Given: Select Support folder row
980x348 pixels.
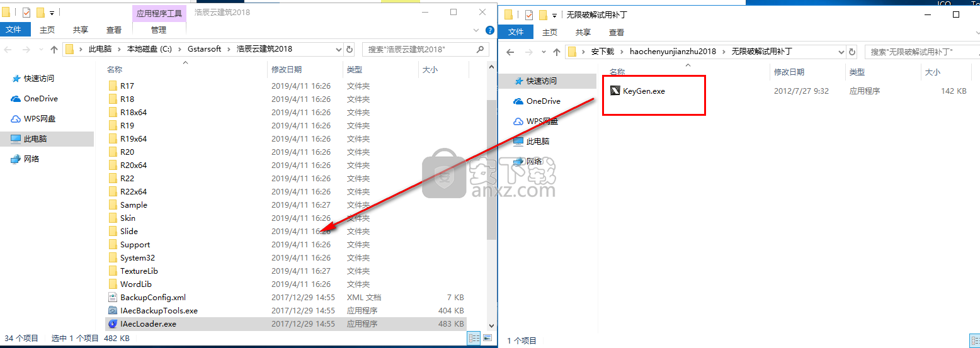Looking at the screenshot, I should (287, 245).
